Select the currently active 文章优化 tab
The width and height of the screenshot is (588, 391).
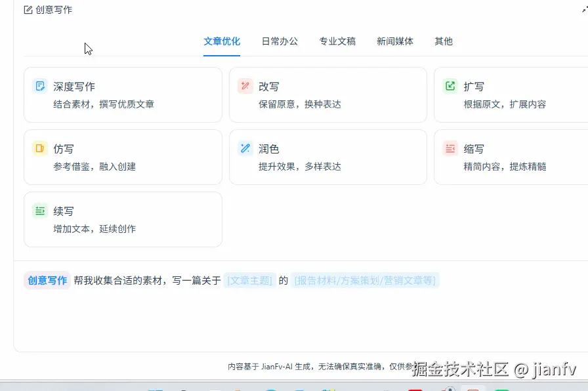222,41
